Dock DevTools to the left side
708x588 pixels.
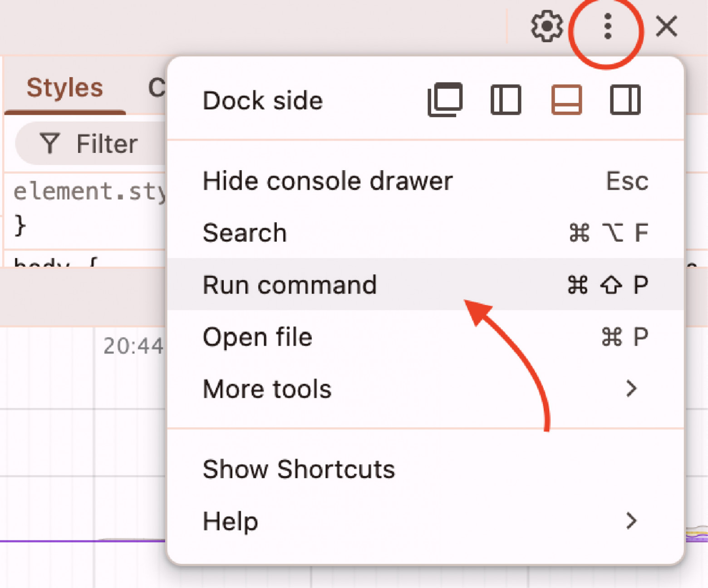(x=506, y=100)
